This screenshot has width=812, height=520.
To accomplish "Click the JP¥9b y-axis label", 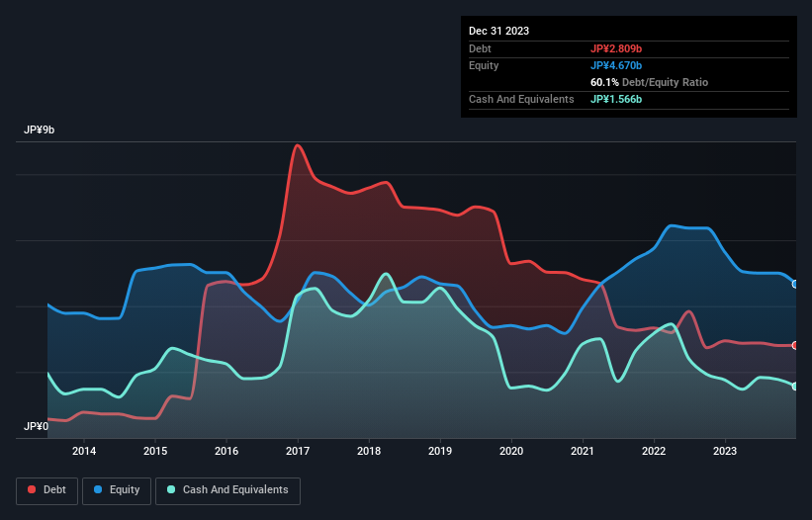I will pos(39,130).
